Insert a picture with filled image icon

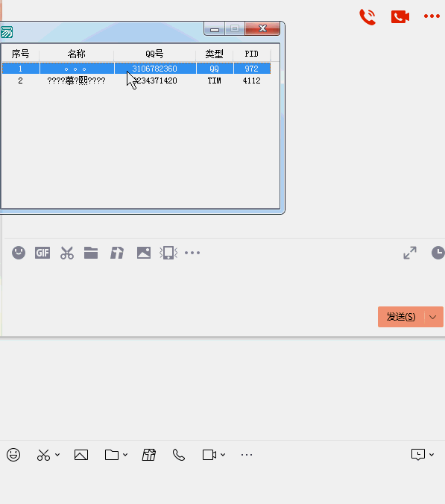click(144, 253)
